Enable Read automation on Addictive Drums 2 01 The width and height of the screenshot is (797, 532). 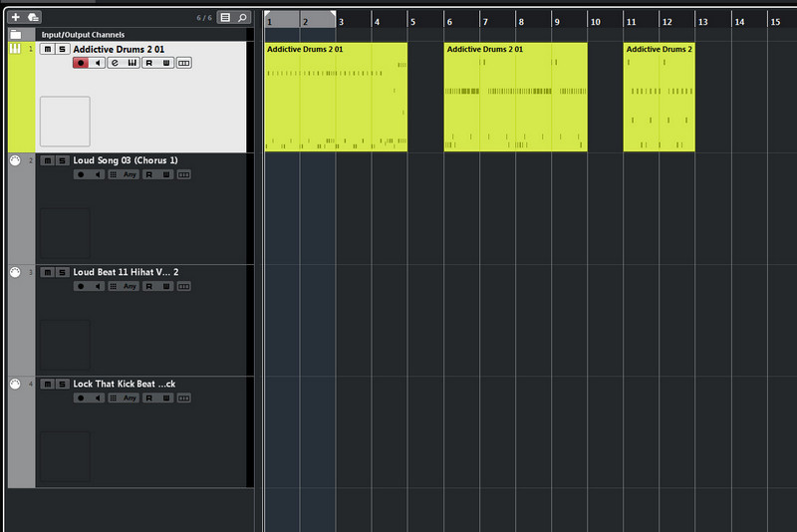149,63
